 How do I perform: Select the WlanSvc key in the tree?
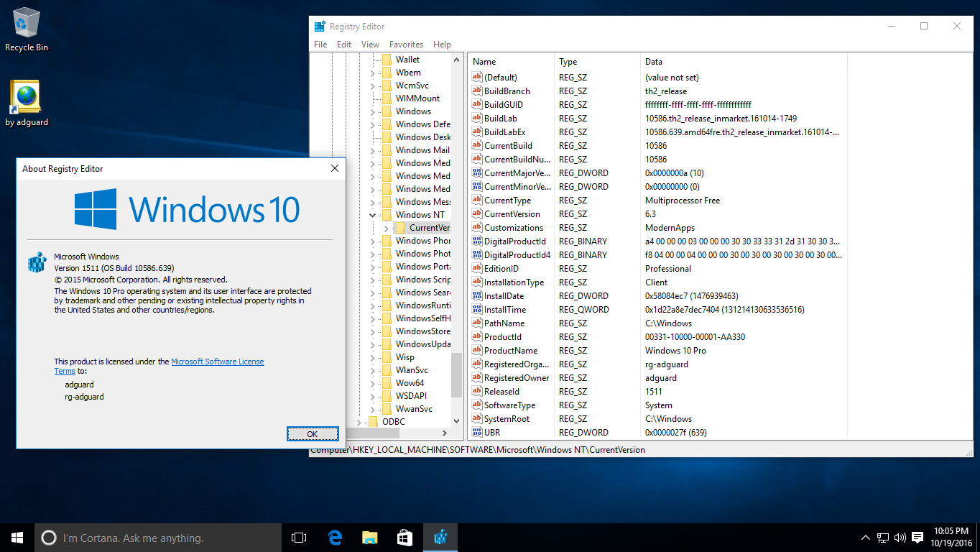pyautogui.click(x=412, y=370)
